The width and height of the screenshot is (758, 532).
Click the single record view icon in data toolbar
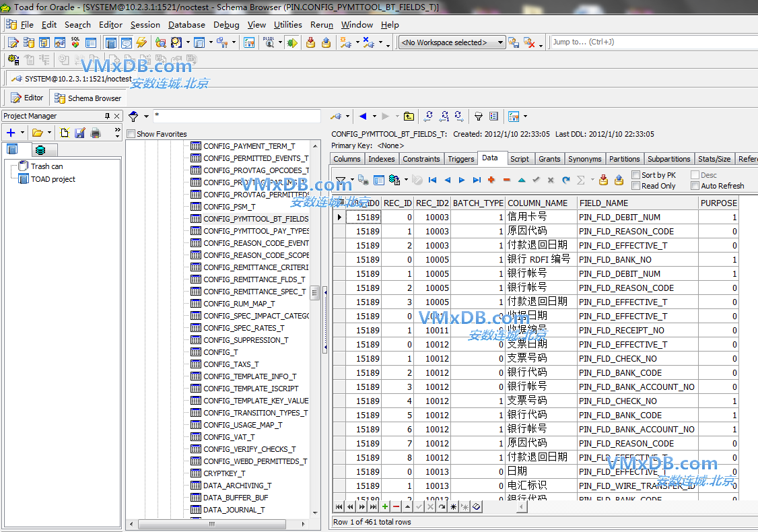tap(379, 180)
